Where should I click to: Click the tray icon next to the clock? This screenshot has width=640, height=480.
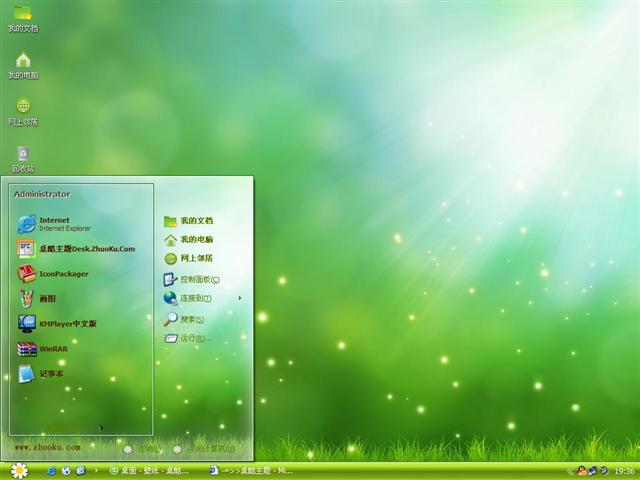pyautogui.click(x=604, y=471)
